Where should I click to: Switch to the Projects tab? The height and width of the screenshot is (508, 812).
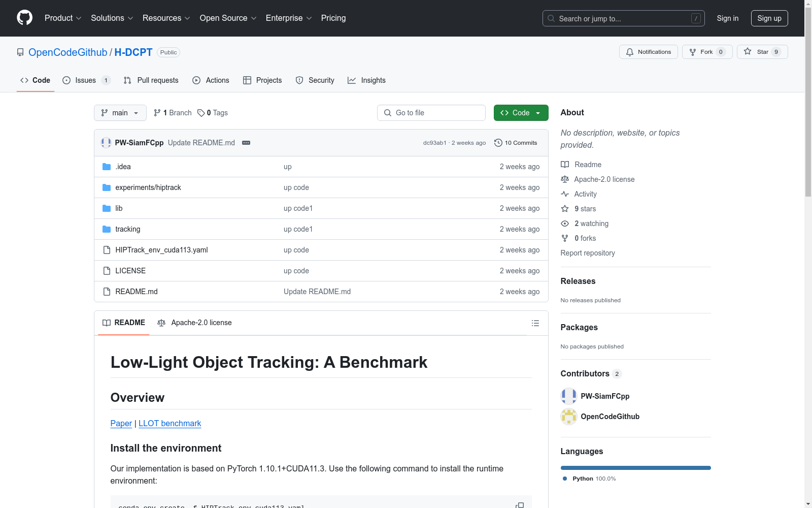(262, 80)
